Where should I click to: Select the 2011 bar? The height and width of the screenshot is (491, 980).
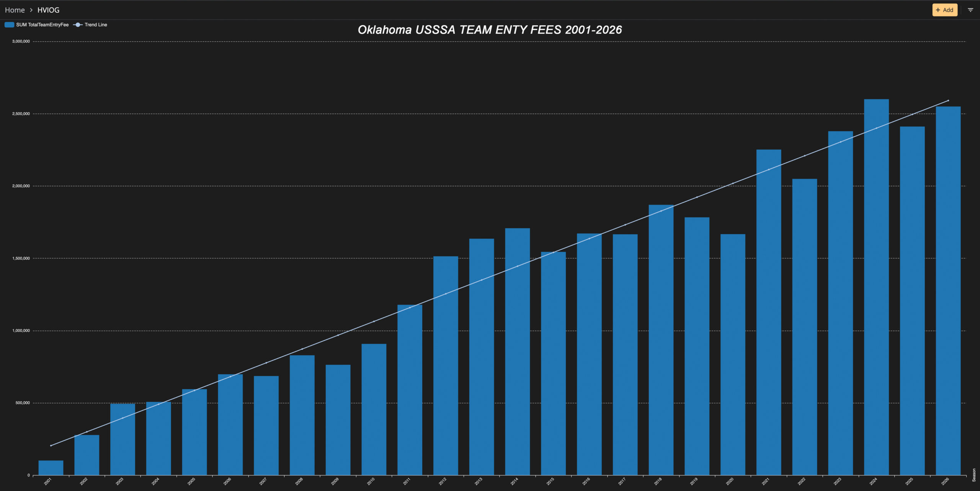pyautogui.click(x=410, y=390)
